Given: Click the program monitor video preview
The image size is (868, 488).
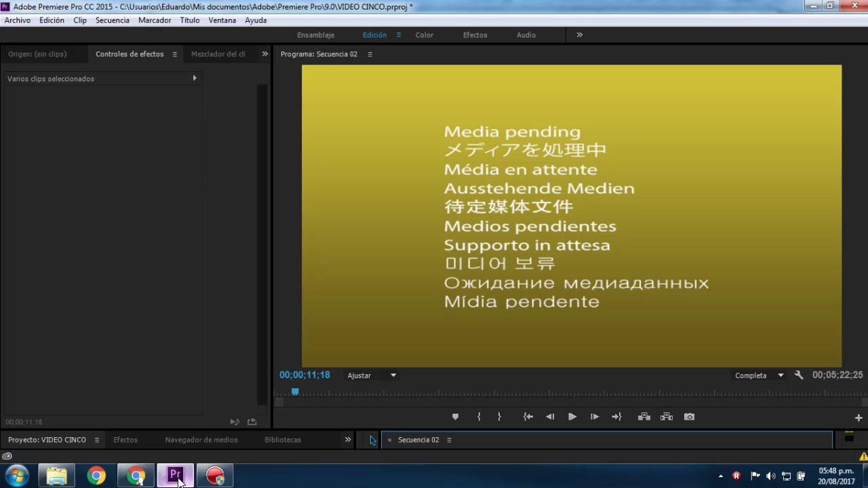Looking at the screenshot, I should [x=572, y=216].
